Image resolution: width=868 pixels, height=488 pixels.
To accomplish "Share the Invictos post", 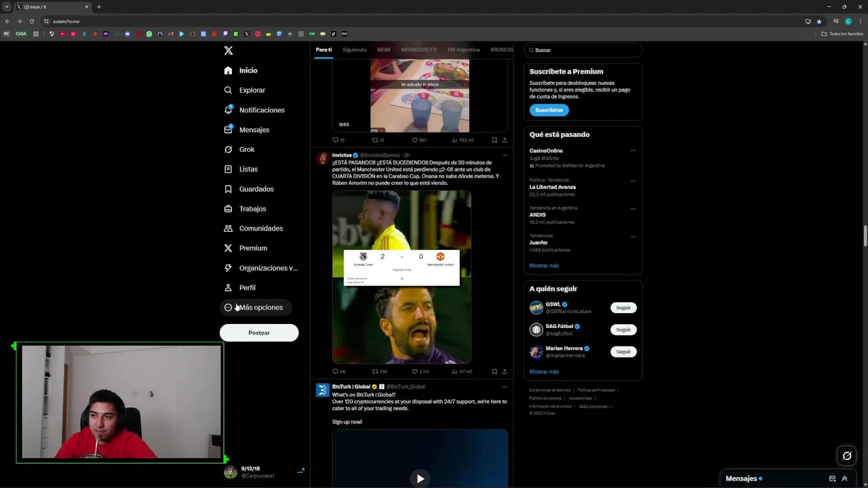I will click(x=505, y=371).
